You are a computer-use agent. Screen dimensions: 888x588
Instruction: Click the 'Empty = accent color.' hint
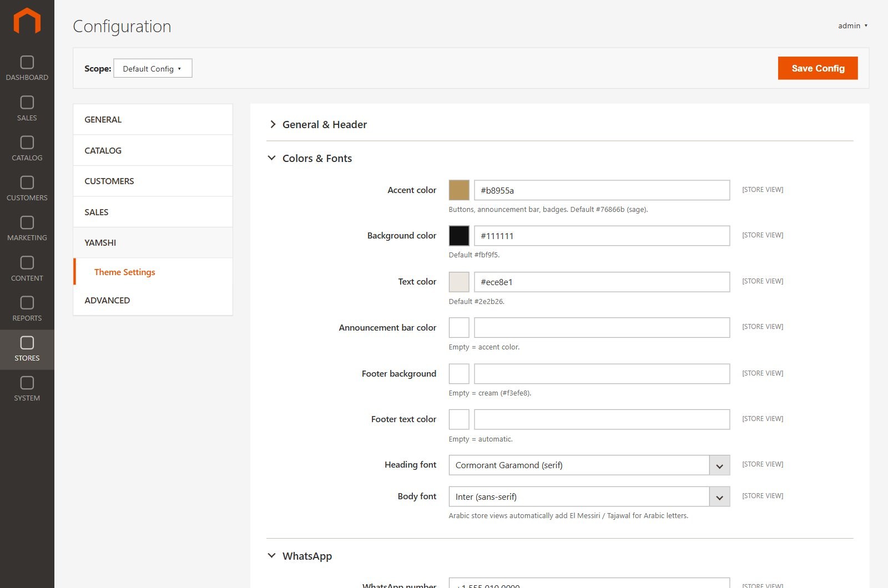pos(484,347)
